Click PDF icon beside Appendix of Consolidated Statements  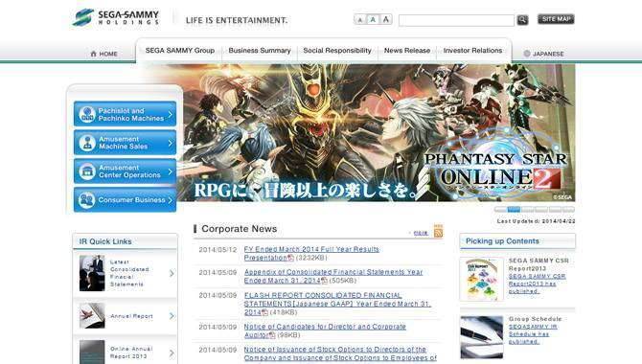tap(324, 281)
